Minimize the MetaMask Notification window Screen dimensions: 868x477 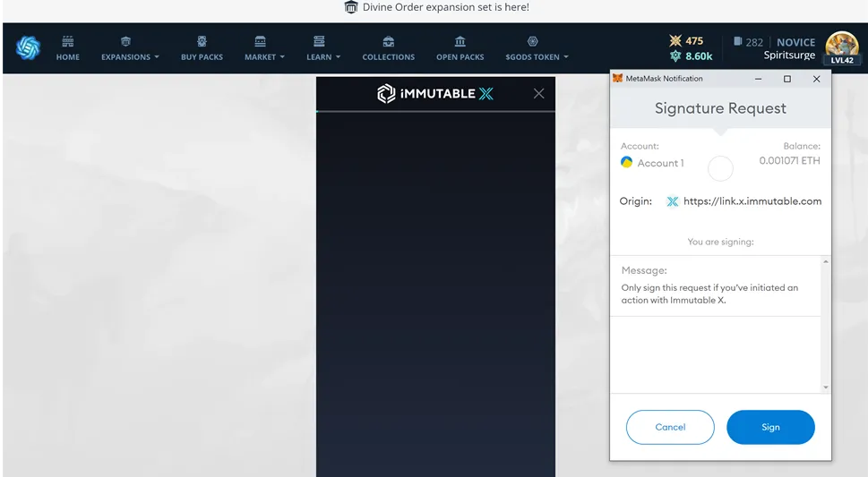[x=759, y=79]
